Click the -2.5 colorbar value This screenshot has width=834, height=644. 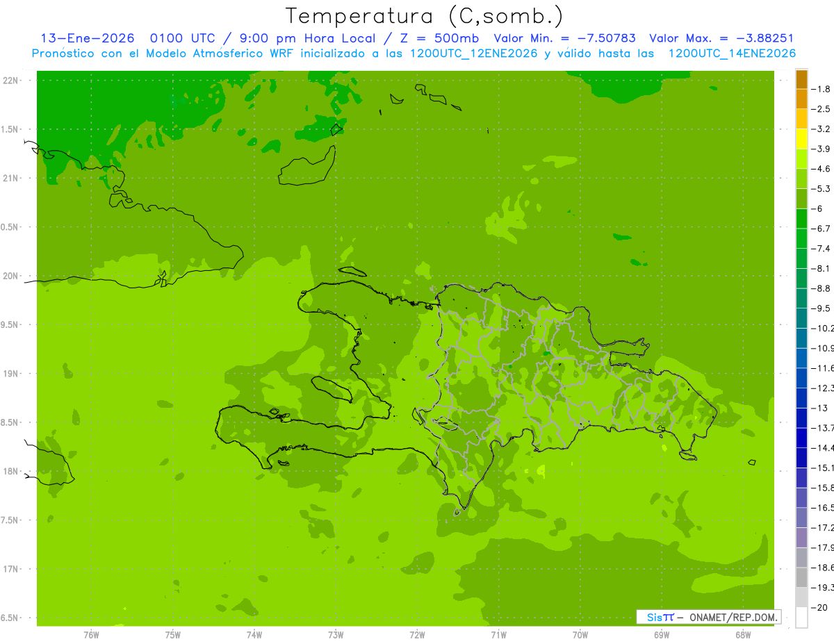pos(821,109)
